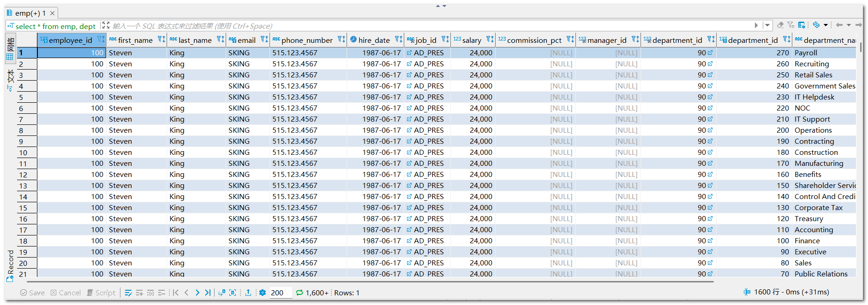This screenshot has height=305, width=868.
Task: Click the expand filter panel icon
Action: 106,25
